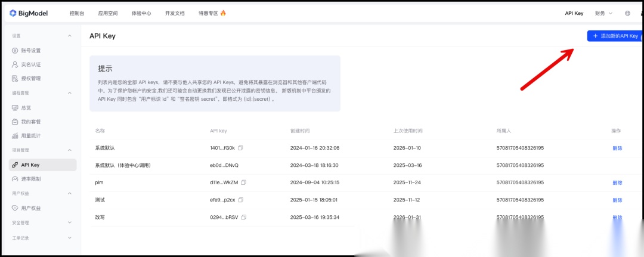
Task: Copy the 系统默认 API key
Action: (240, 148)
